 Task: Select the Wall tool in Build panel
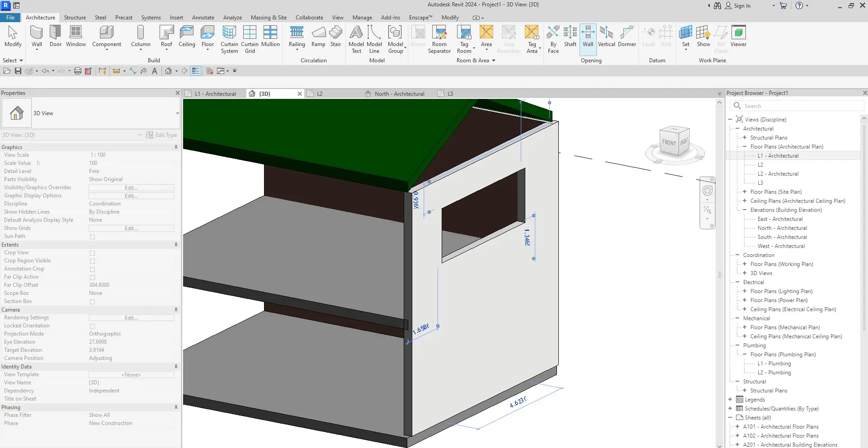[37, 36]
